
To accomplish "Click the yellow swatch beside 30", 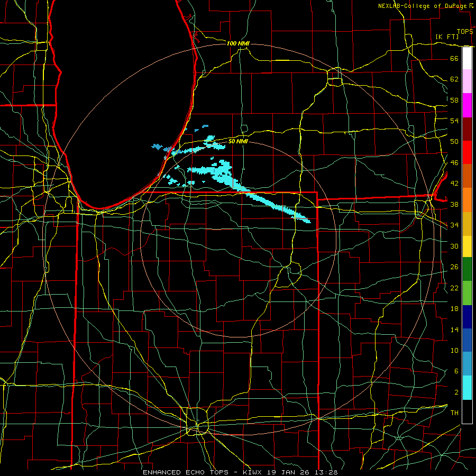I will click(467, 246).
